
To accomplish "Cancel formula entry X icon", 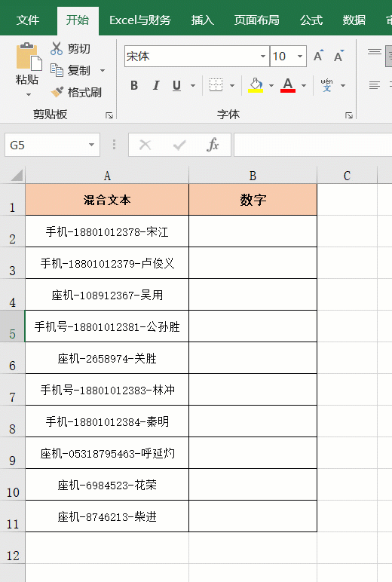I will click(145, 145).
